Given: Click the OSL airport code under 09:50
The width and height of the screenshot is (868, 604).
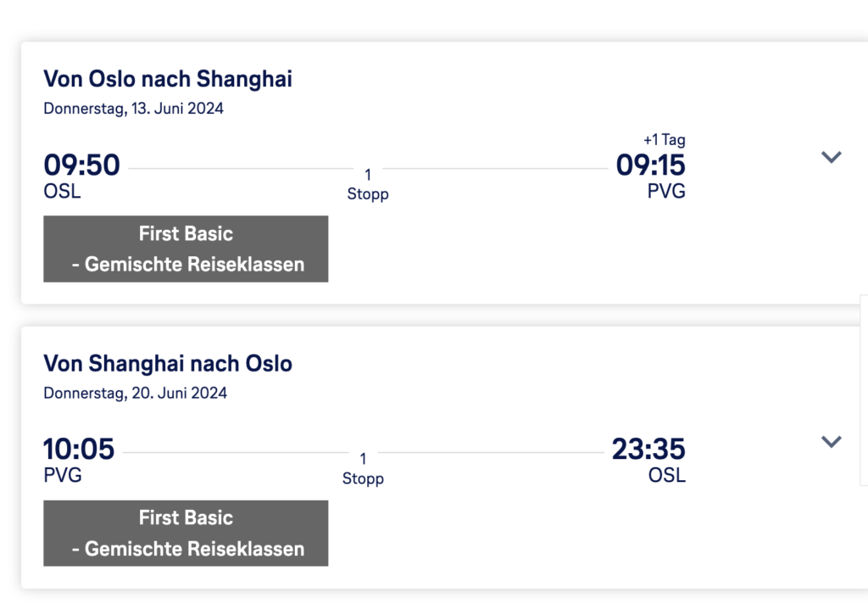Looking at the screenshot, I should click(62, 191).
